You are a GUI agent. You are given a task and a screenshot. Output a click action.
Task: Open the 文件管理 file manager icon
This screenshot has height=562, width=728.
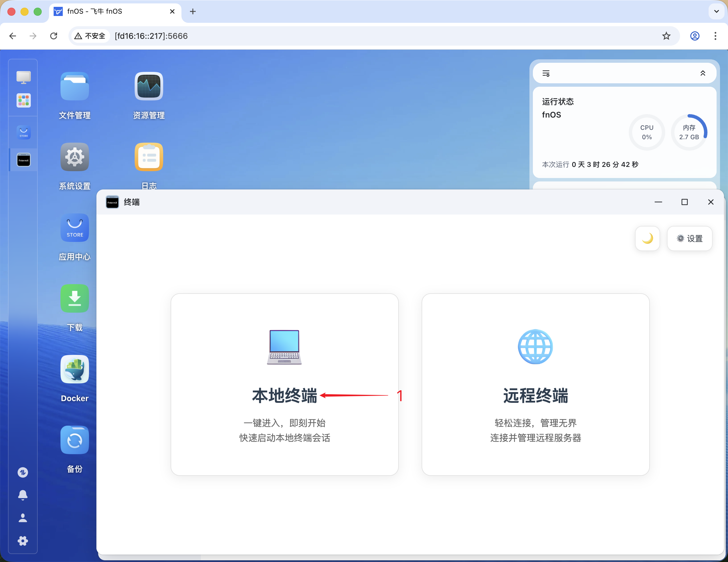tap(75, 86)
